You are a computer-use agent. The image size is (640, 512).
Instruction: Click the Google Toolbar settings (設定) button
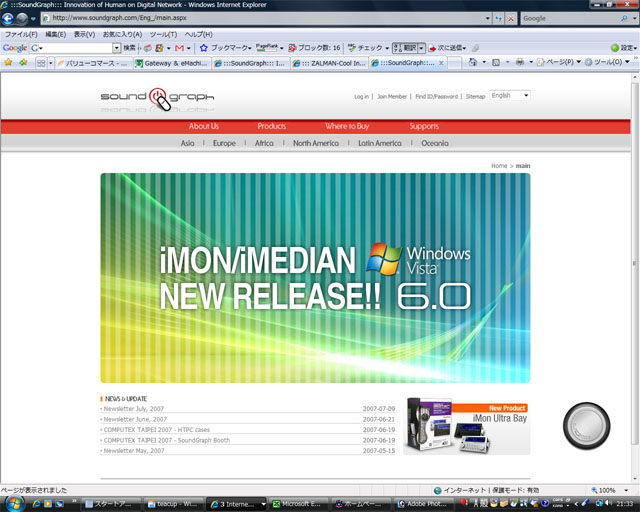pyautogui.click(x=624, y=48)
